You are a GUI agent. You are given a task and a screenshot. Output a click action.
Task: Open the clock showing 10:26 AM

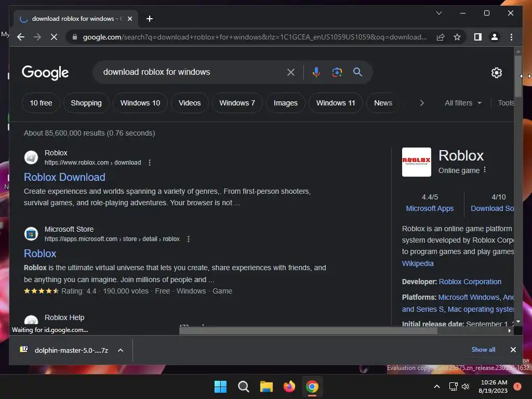(494, 387)
